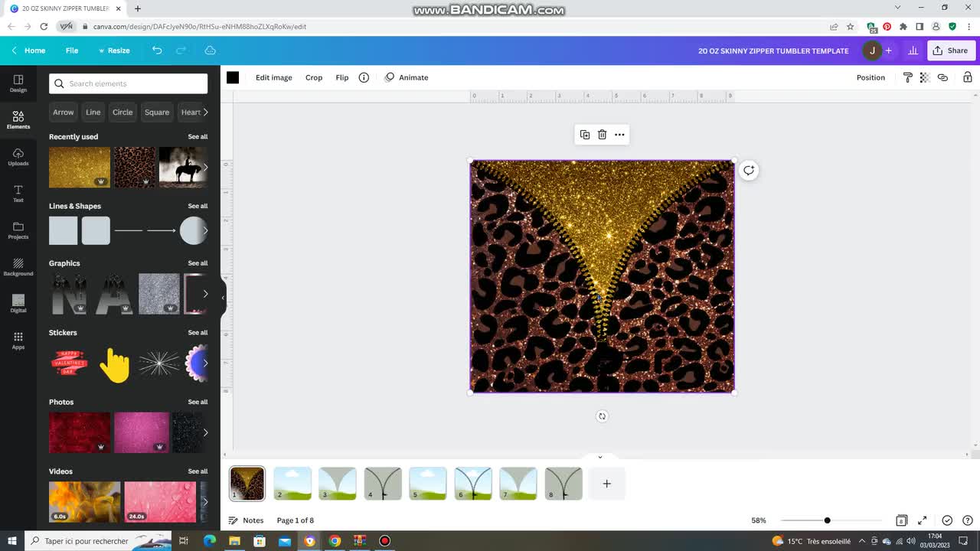Screen dimensions: 980x551
Task: Expand more shape chips arrow
Action: click(205, 112)
